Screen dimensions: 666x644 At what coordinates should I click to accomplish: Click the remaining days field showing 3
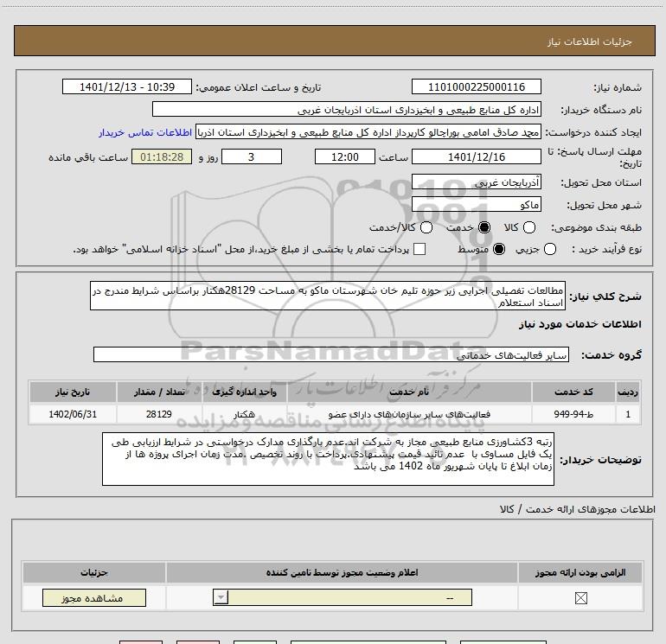252,157
